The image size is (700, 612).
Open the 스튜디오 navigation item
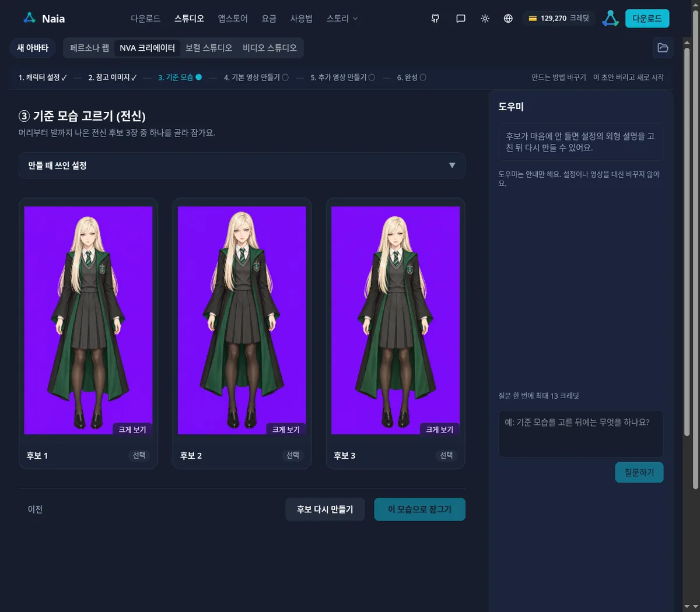tap(189, 19)
